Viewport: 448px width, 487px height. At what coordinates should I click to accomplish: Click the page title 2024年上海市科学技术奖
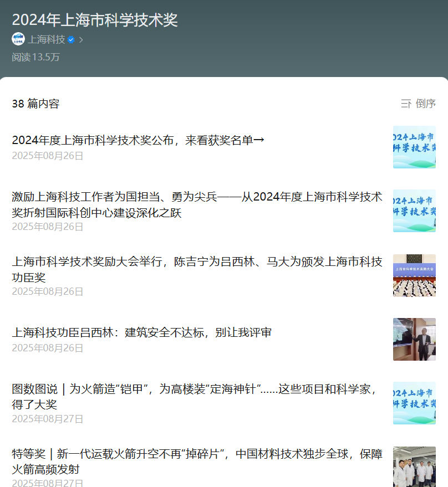click(x=95, y=20)
